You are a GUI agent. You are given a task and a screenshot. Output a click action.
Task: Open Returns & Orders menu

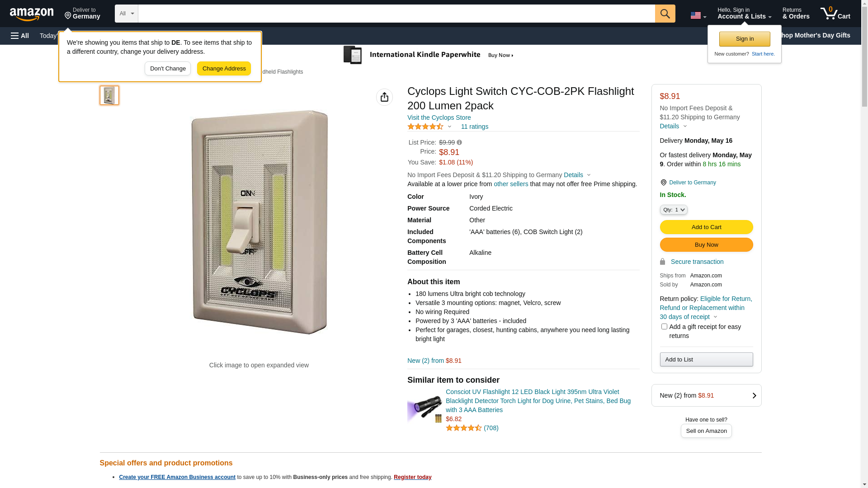point(796,14)
